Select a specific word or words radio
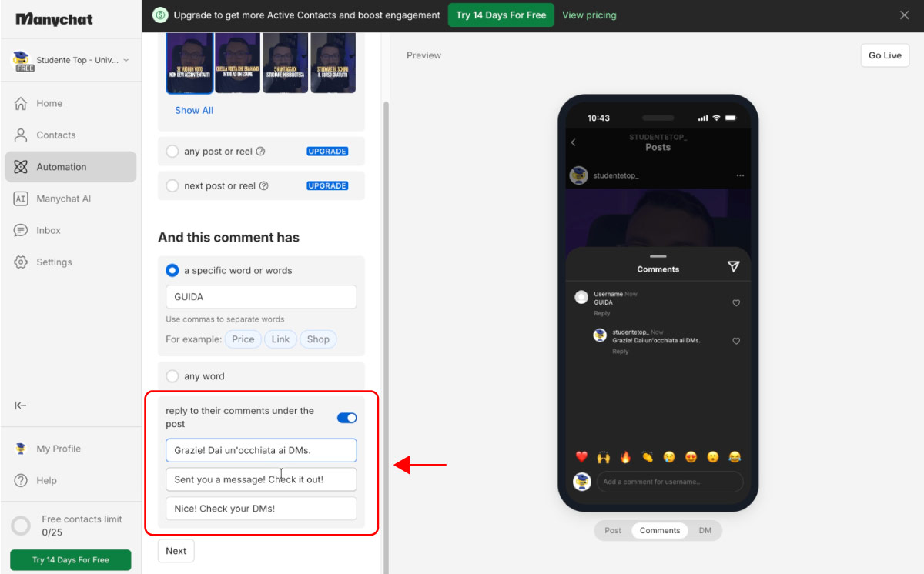924x574 pixels. 172,270
